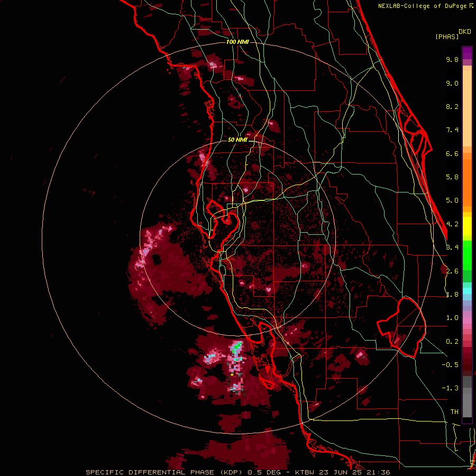Viewport: 476px width, 476px height.
Task: Click the TH threshold label on the scale
Action: (x=454, y=412)
